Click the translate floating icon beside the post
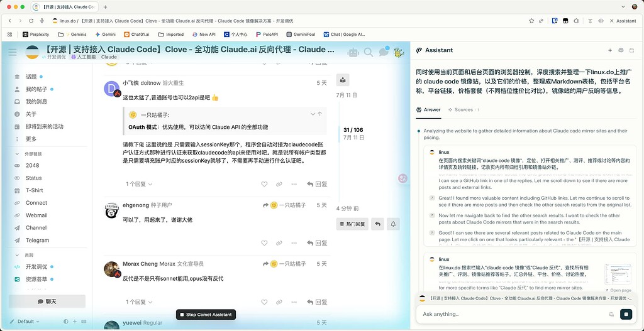644x331 pixels. [402, 178]
